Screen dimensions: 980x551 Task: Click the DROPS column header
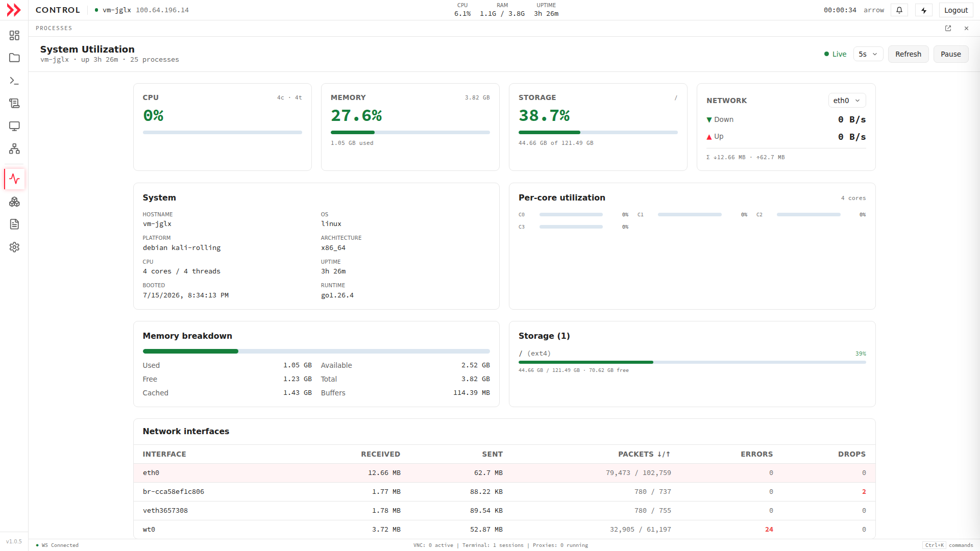(851, 454)
